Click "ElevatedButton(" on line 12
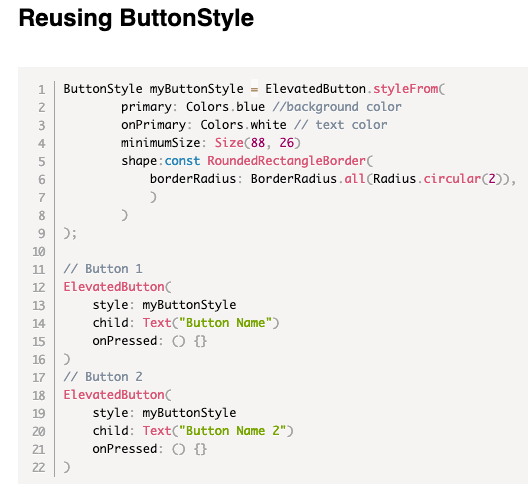Viewport: 528px width, 484px height. pyautogui.click(x=117, y=287)
